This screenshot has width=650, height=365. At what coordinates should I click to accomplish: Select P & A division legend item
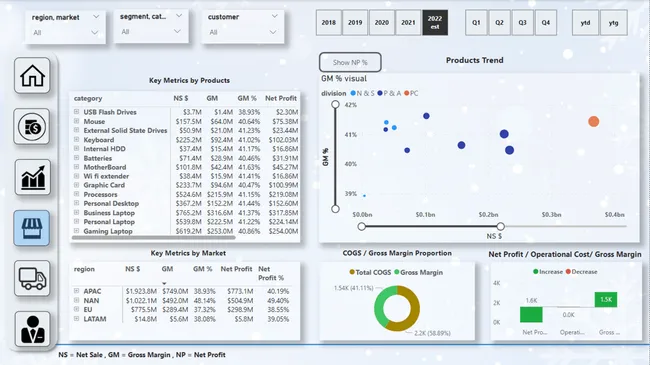point(389,93)
